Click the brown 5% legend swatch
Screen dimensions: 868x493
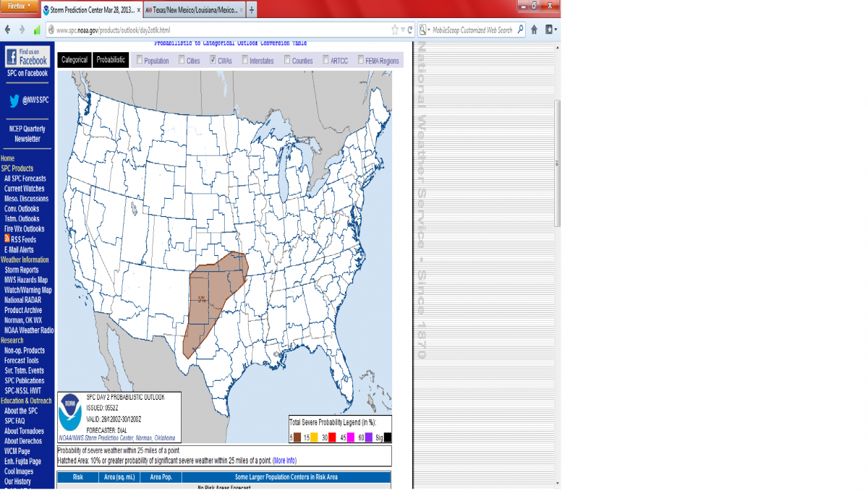click(298, 437)
